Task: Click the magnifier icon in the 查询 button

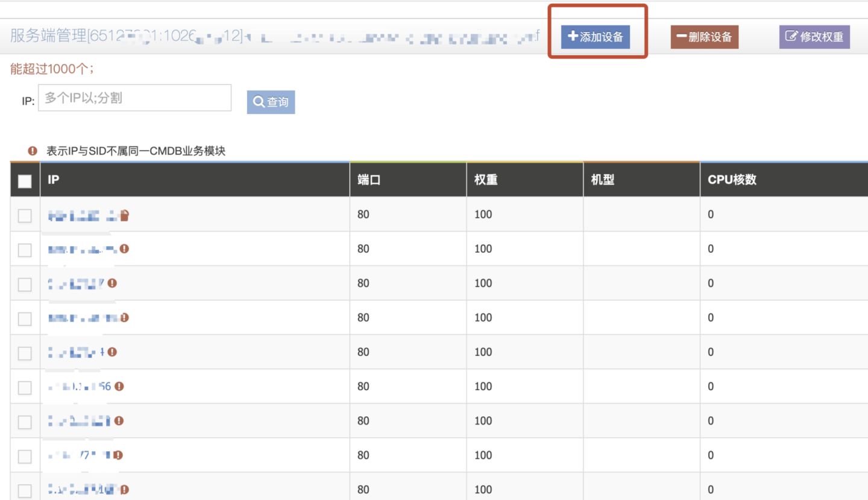Action: 258,101
